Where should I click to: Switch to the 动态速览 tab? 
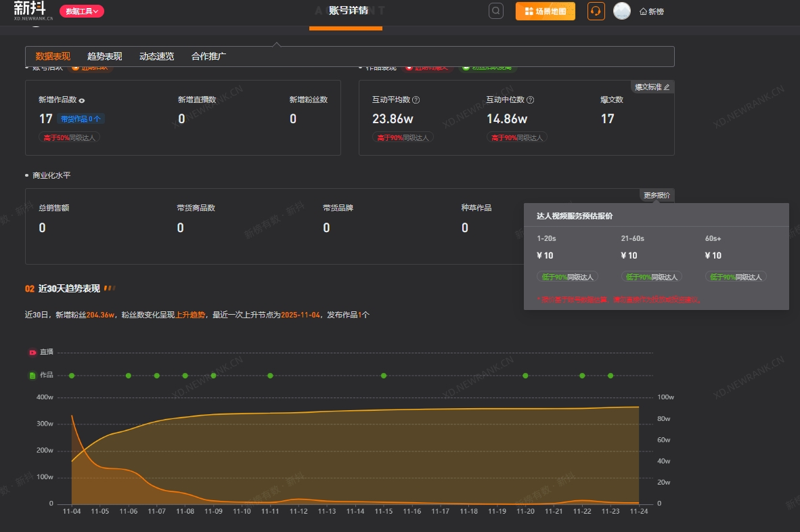156,56
